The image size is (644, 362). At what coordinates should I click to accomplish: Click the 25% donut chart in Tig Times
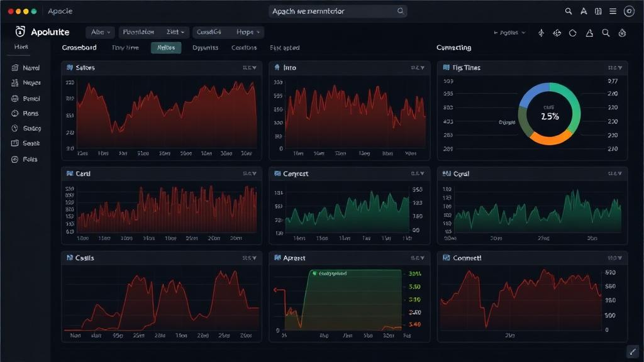pyautogui.click(x=549, y=114)
